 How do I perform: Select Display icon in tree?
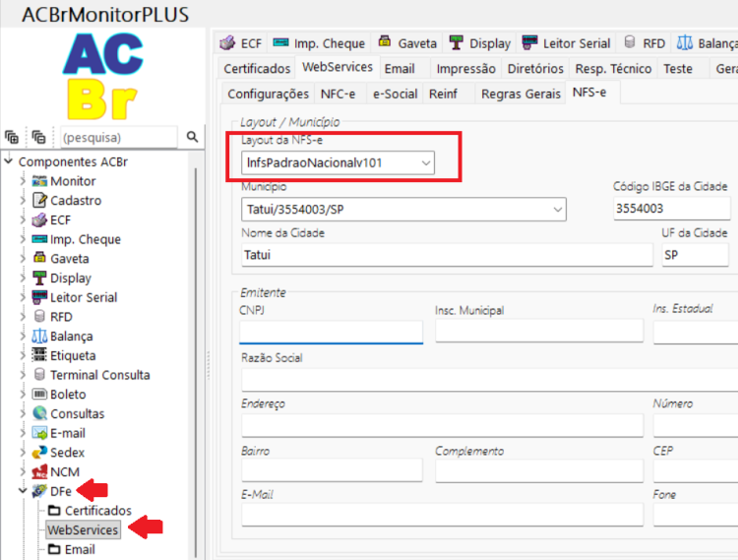tap(39, 278)
